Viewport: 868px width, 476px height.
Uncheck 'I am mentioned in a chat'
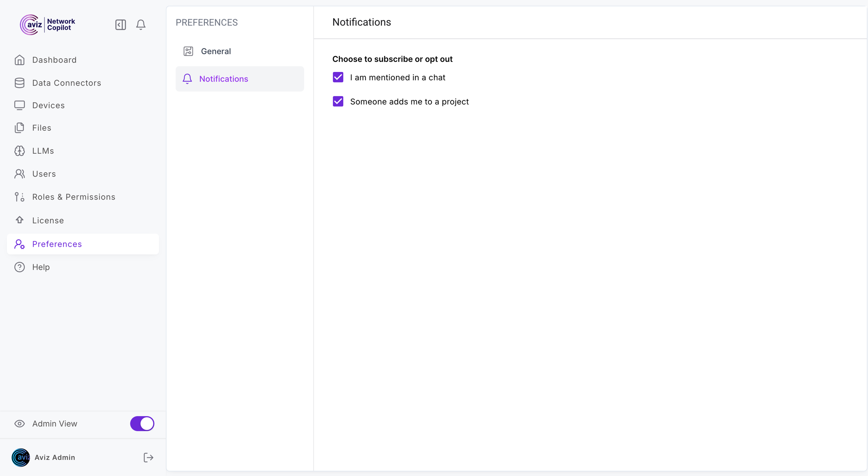point(338,77)
